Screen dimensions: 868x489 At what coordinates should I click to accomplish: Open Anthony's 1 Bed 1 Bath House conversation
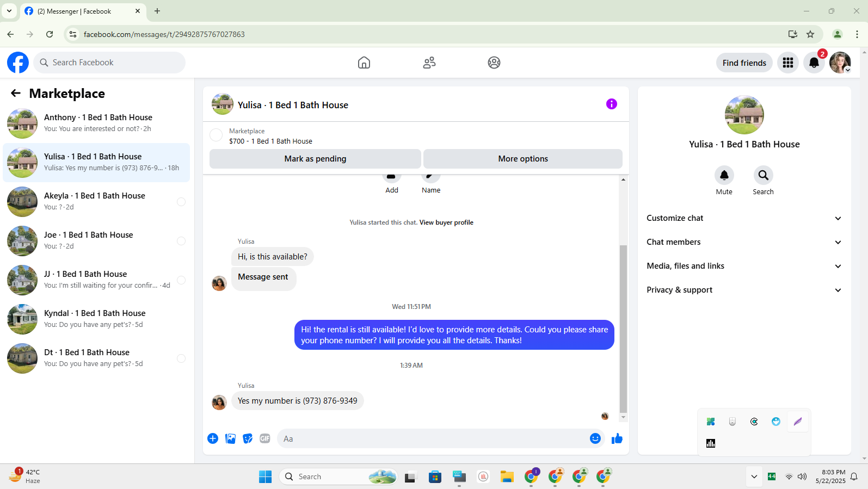click(x=96, y=123)
